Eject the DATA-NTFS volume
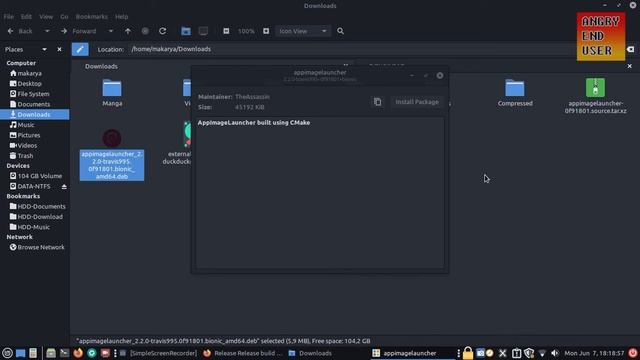 (x=64, y=187)
